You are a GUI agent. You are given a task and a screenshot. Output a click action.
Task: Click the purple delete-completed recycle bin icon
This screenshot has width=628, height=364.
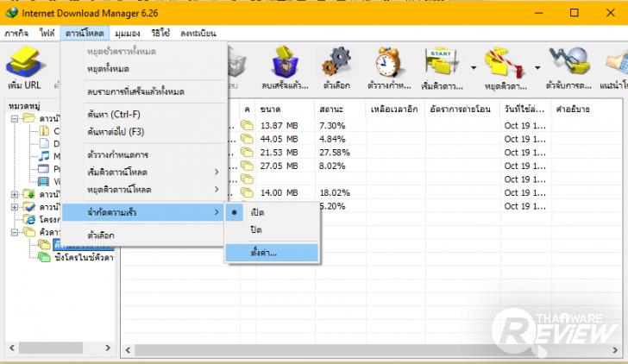click(285, 61)
